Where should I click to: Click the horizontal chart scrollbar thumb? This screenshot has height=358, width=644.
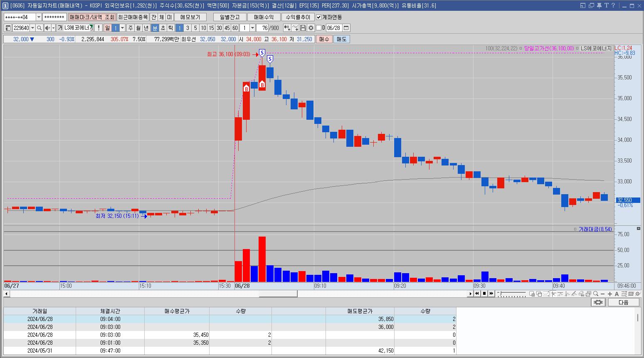click(x=278, y=294)
